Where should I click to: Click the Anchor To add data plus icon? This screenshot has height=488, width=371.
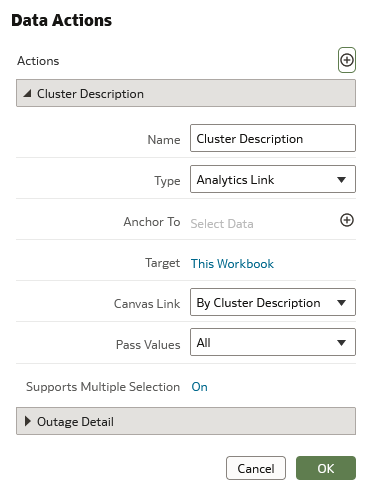(347, 220)
